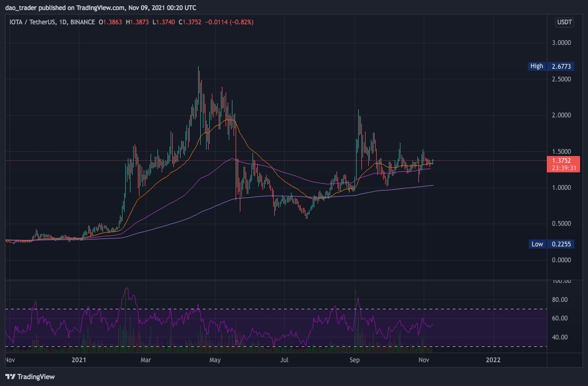Click the 60.00 RSI axis label
This screenshot has width=588, height=386.
(x=560, y=318)
